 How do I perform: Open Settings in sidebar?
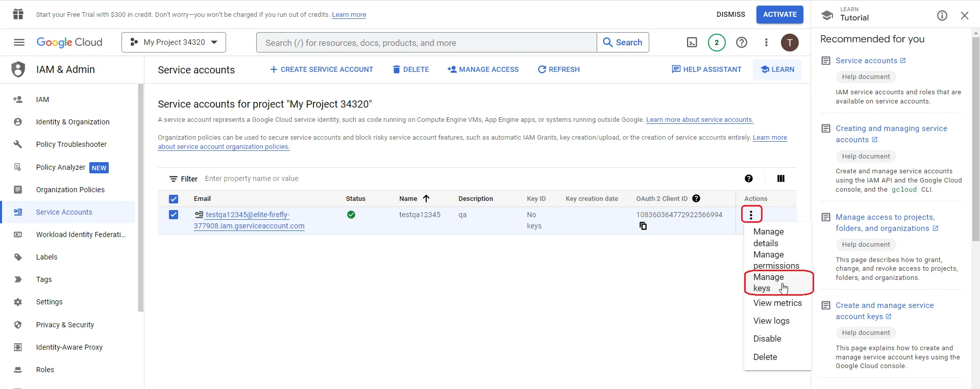[x=68, y=302]
